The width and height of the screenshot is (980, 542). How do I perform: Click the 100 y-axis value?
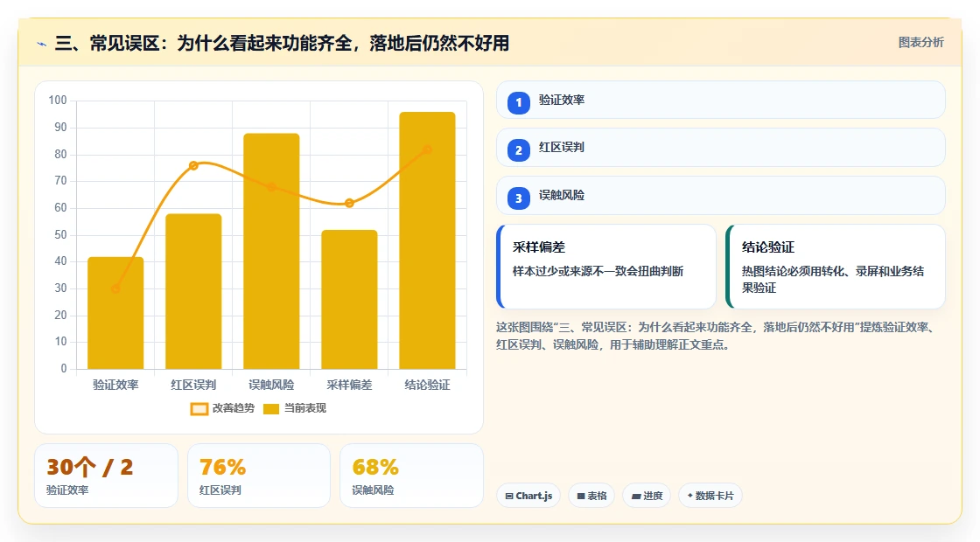pyautogui.click(x=58, y=101)
